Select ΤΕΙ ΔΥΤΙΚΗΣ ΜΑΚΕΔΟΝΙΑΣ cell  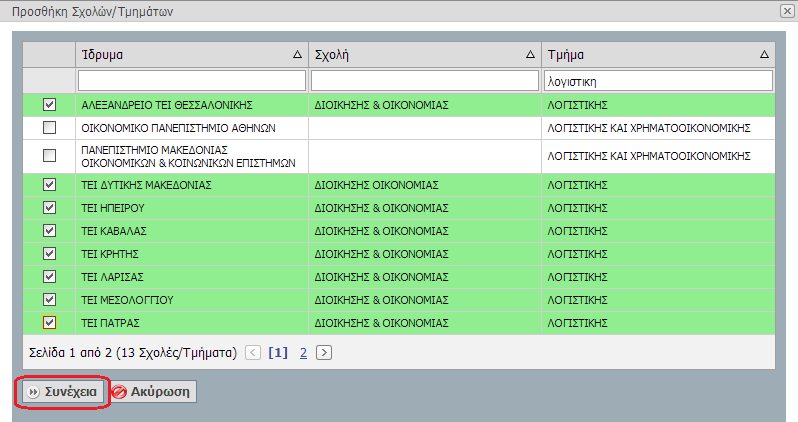click(192, 185)
